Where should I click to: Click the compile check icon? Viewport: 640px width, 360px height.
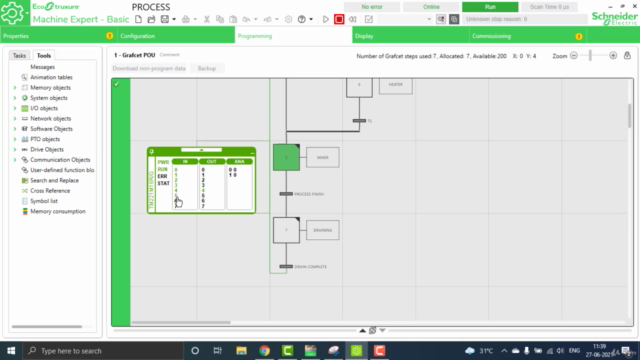pyautogui.click(x=369, y=19)
